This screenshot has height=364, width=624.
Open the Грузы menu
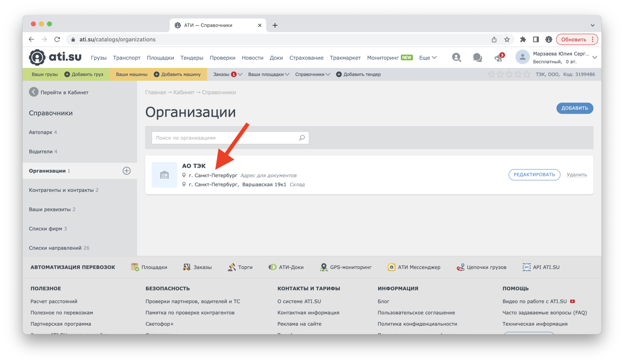[x=99, y=58]
